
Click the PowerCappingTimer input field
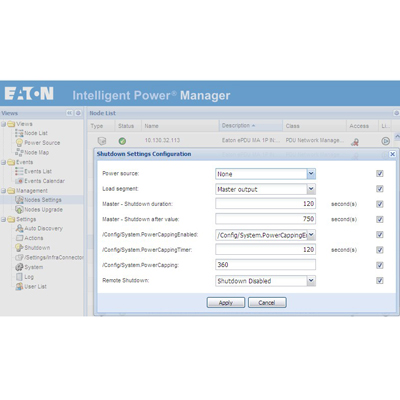(265, 250)
